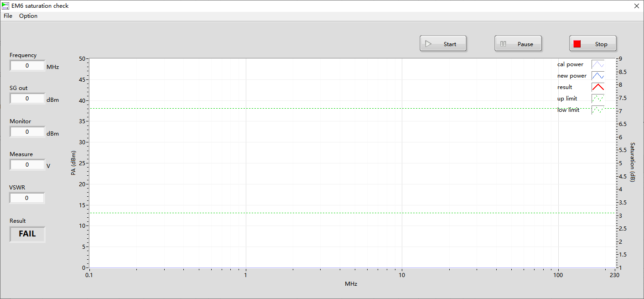Select the Measure voltage field
The image size is (644, 299).
(x=27, y=165)
